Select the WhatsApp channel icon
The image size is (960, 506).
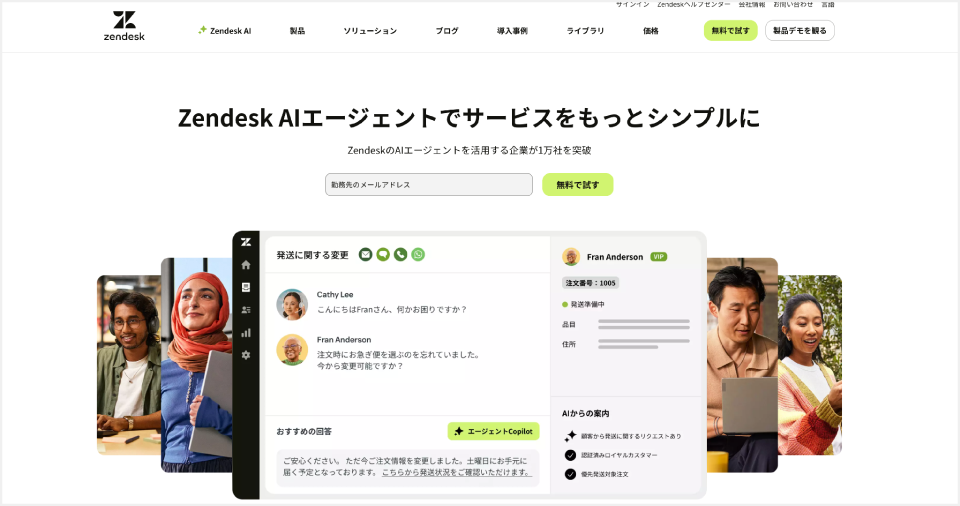418,254
